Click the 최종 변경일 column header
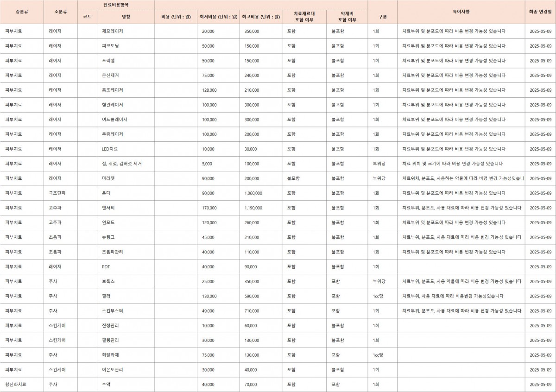The height and width of the screenshot is (392, 556). coord(540,11)
